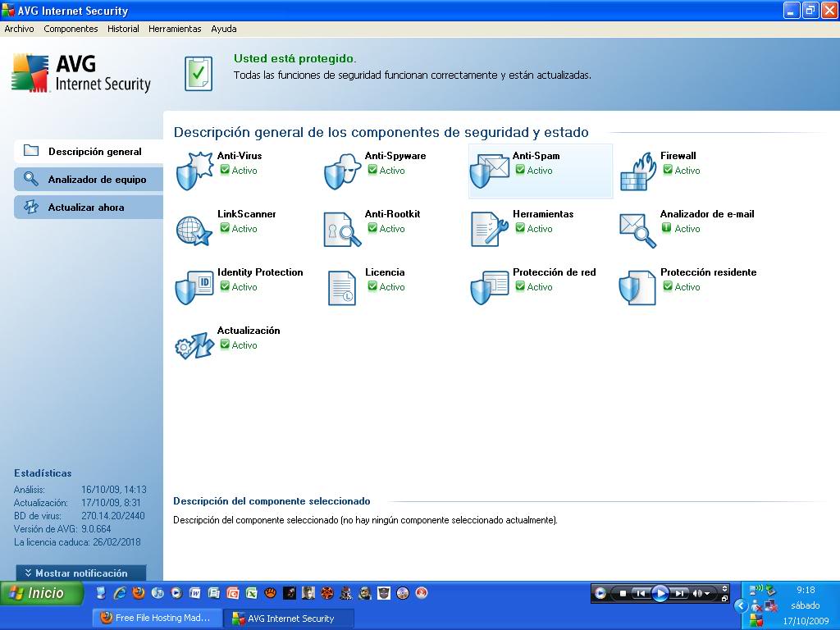
Task: Launch PowerPoint from quick launch
Action: (x=232, y=593)
